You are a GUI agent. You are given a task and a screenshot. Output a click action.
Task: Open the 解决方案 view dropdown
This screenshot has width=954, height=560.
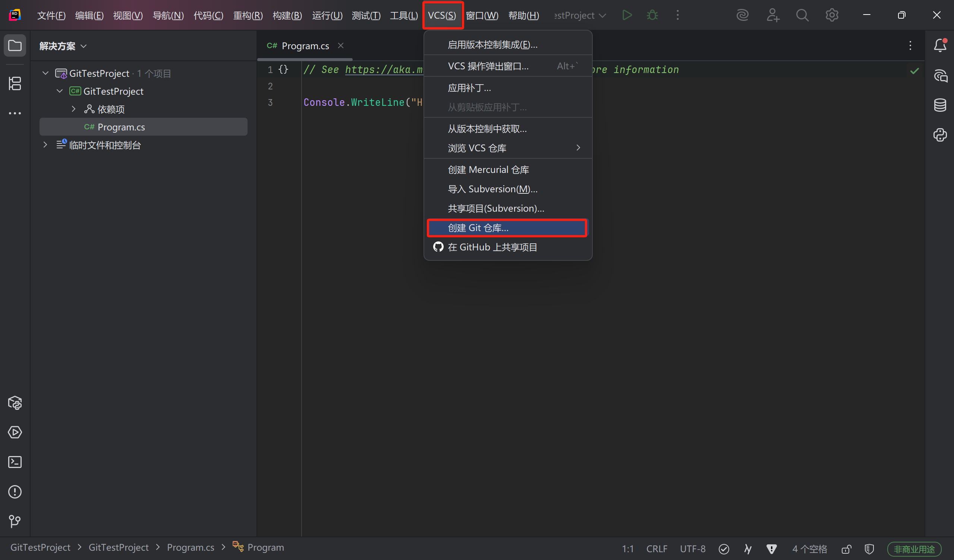click(63, 46)
